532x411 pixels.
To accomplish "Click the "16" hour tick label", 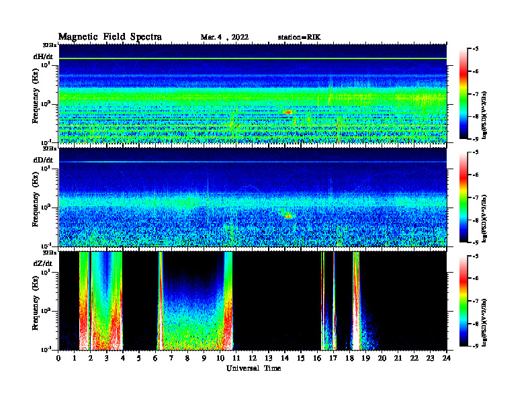I will (x=317, y=358).
